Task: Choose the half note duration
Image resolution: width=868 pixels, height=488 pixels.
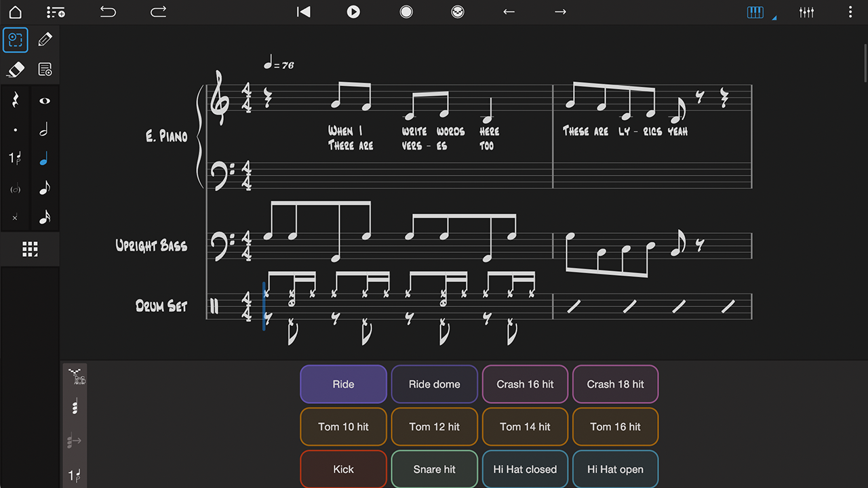Action: 45,129
